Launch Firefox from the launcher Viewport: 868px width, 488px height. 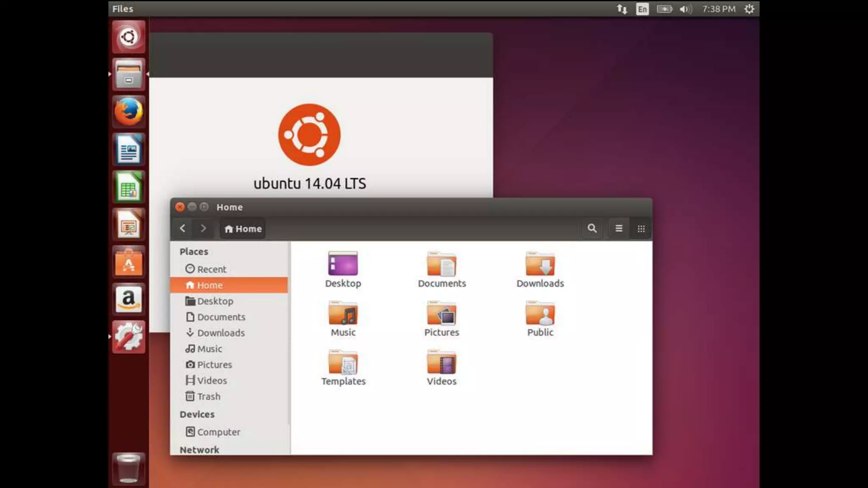129,112
